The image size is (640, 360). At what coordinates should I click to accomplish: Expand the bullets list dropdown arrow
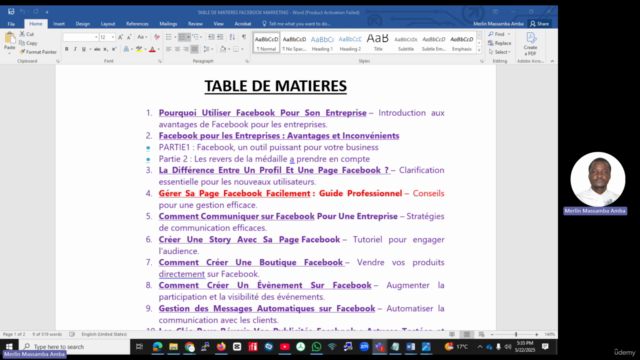(x=175, y=37)
